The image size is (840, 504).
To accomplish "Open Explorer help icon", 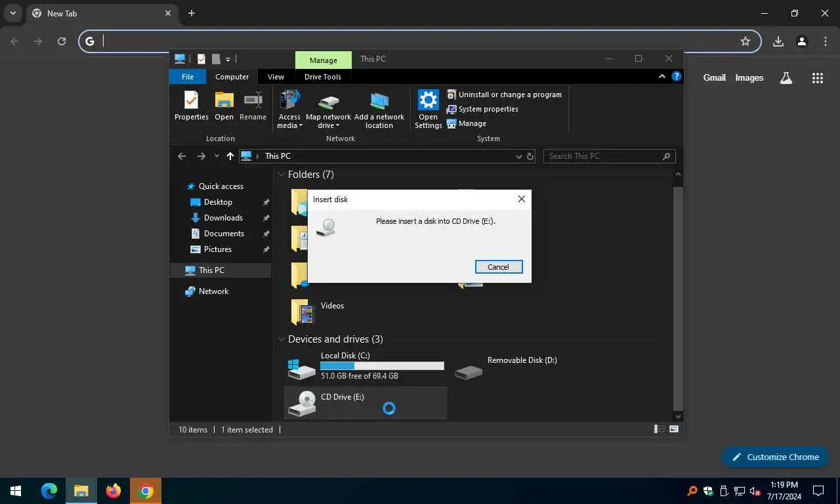I will 677,77.
